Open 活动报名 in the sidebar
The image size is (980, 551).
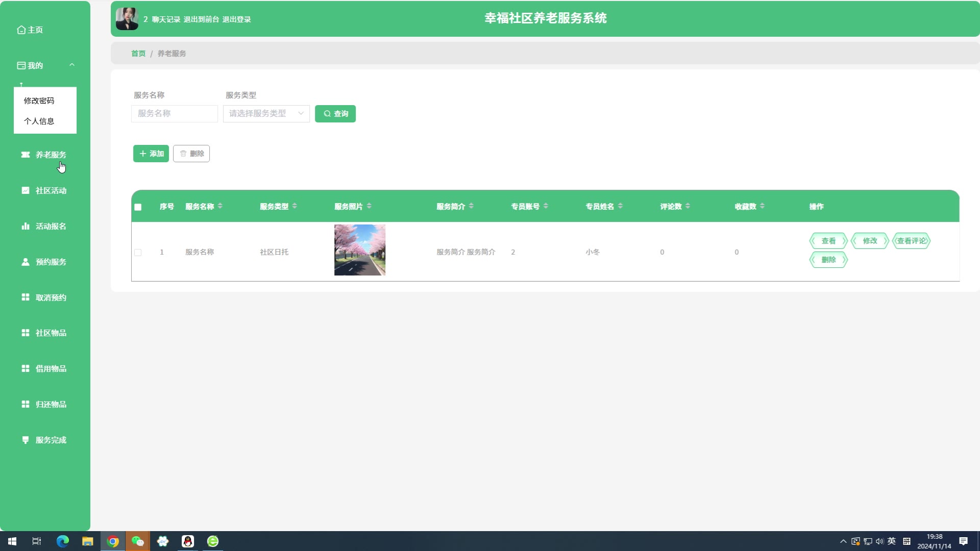tap(51, 226)
